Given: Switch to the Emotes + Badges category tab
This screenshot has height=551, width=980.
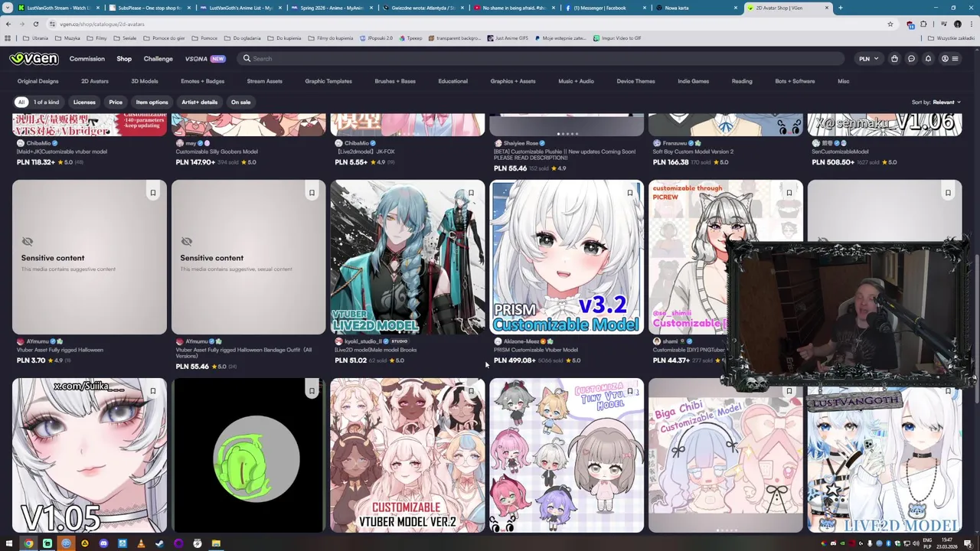Looking at the screenshot, I should pos(202,81).
